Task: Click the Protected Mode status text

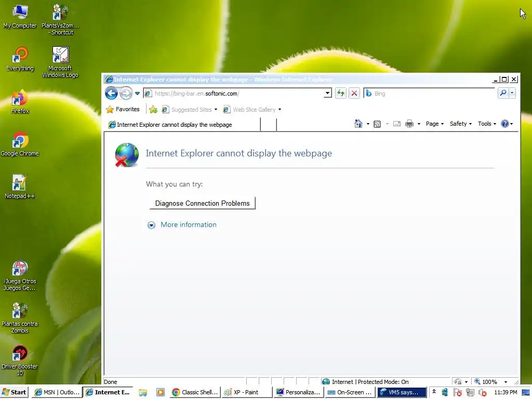Action: pos(370,382)
